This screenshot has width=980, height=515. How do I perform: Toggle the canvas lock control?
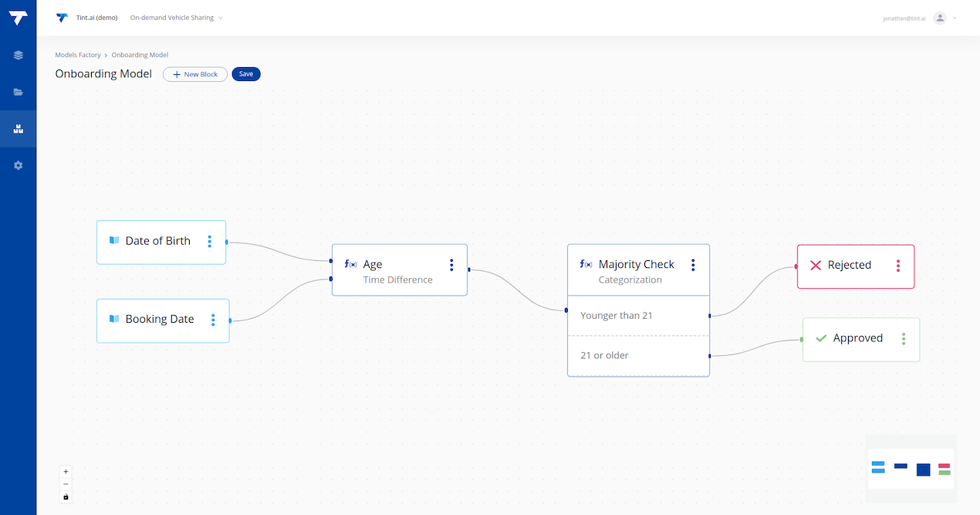[x=66, y=497]
